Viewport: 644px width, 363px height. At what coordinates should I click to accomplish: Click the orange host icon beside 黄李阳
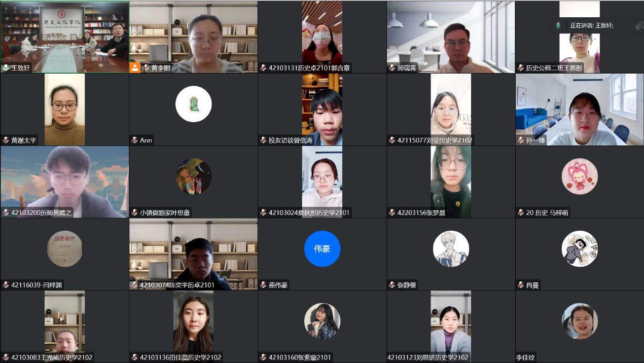(135, 67)
